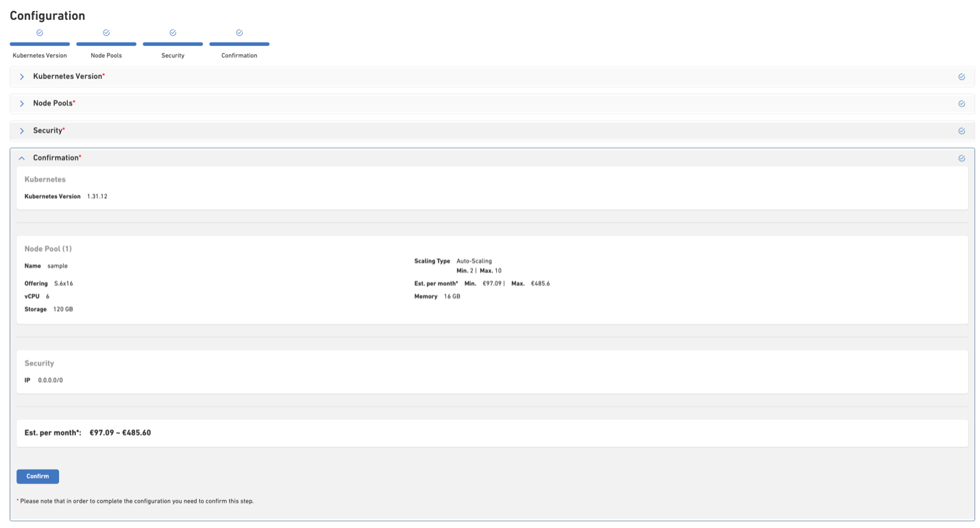The width and height of the screenshot is (980, 528).
Task: Click the Security accordion header title
Action: pos(48,130)
